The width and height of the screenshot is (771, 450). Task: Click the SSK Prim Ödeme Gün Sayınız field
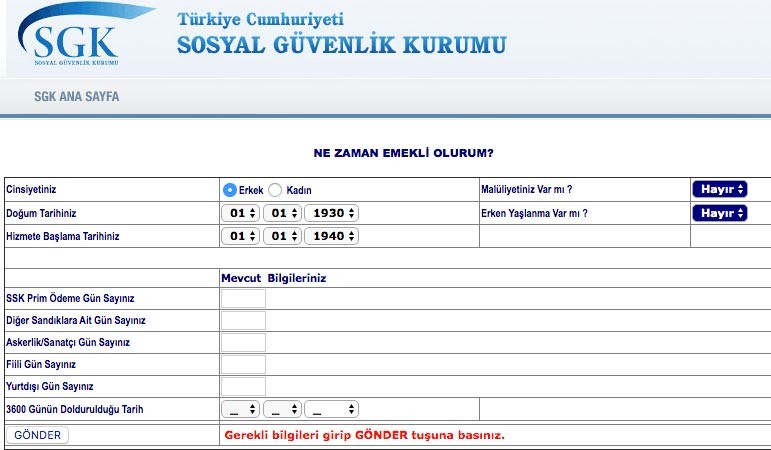tap(243, 298)
